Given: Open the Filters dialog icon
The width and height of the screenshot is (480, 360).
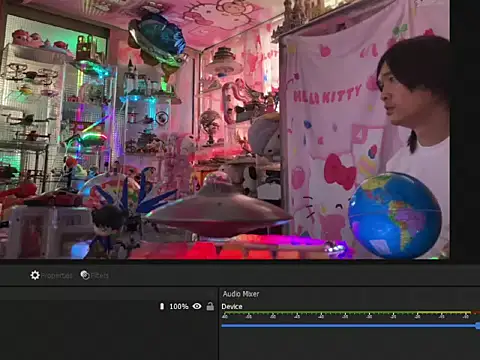Looking at the screenshot, I should 85,275.
